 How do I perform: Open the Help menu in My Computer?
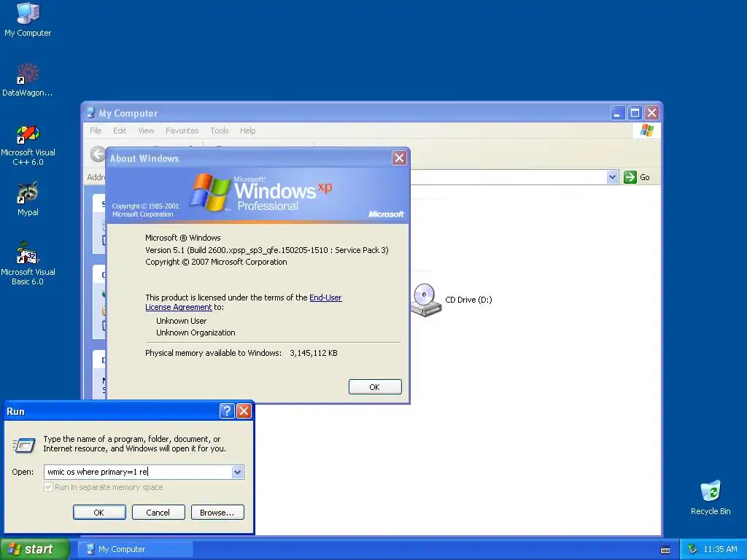coord(248,131)
